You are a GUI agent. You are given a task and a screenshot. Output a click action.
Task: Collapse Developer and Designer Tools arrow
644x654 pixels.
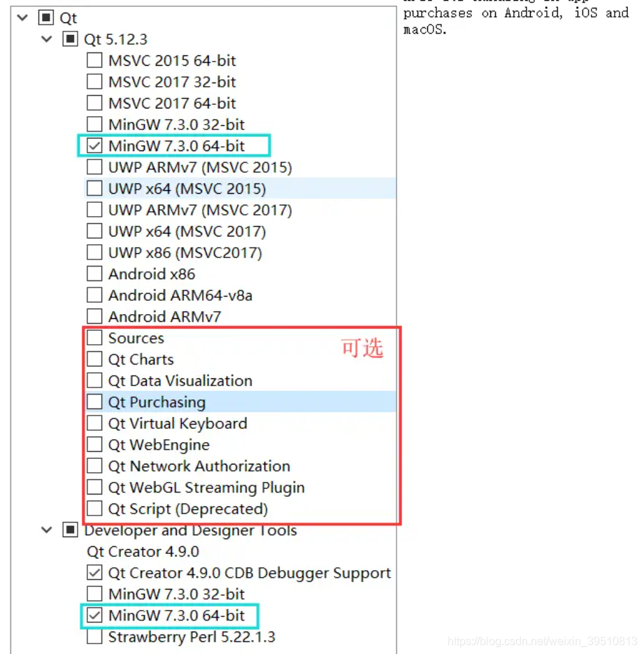click(x=47, y=529)
